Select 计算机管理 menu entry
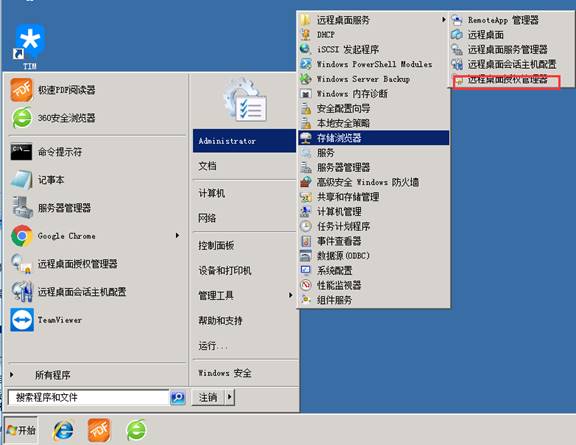Screen dimensions: 576x445 [x=374, y=212]
